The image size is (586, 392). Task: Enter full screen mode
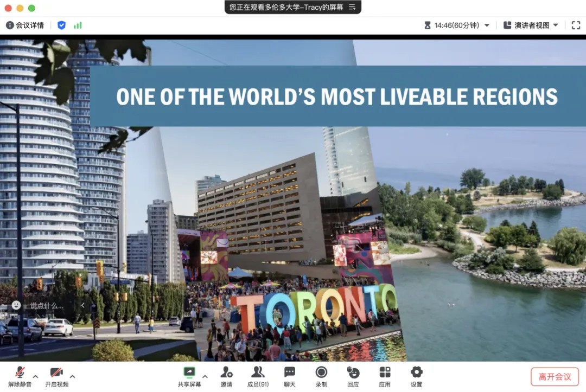(576, 25)
